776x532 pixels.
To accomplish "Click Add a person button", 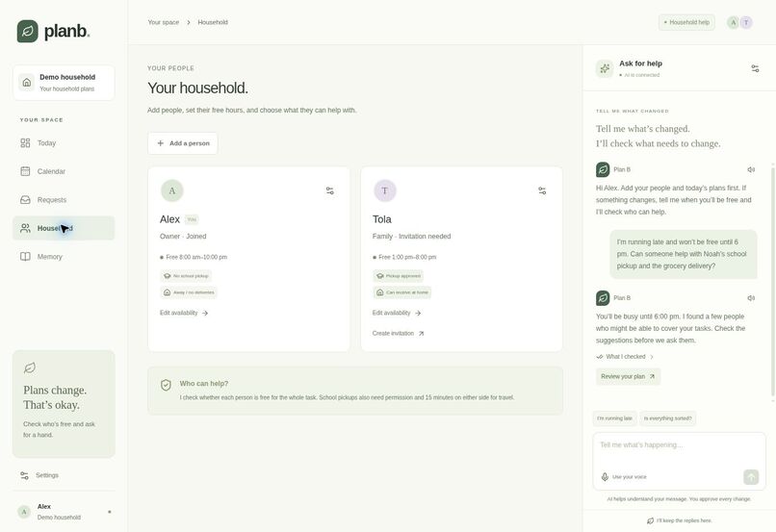I will pos(183,143).
